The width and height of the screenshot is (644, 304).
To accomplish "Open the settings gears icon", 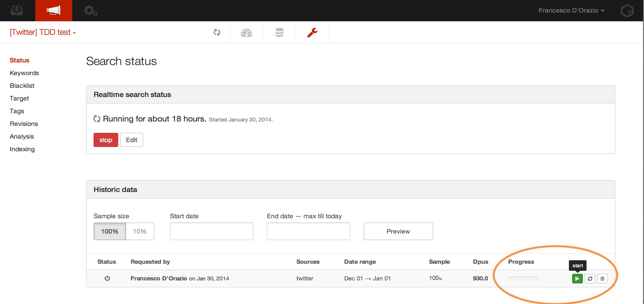I will coord(90,11).
